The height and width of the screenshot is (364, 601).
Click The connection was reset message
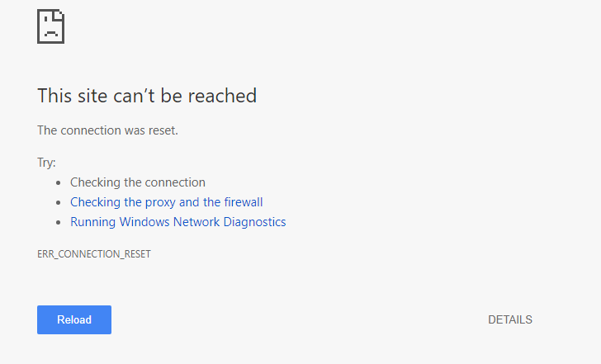pyautogui.click(x=107, y=130)
